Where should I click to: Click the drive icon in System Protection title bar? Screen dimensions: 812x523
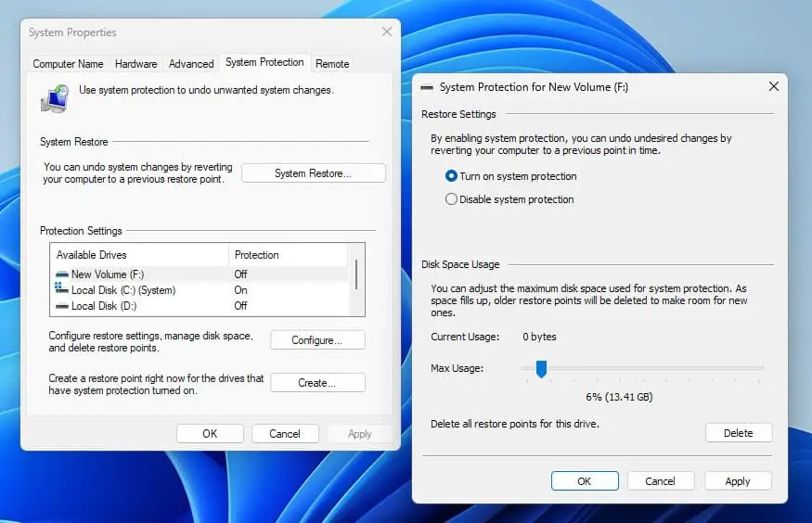[427, 87]
